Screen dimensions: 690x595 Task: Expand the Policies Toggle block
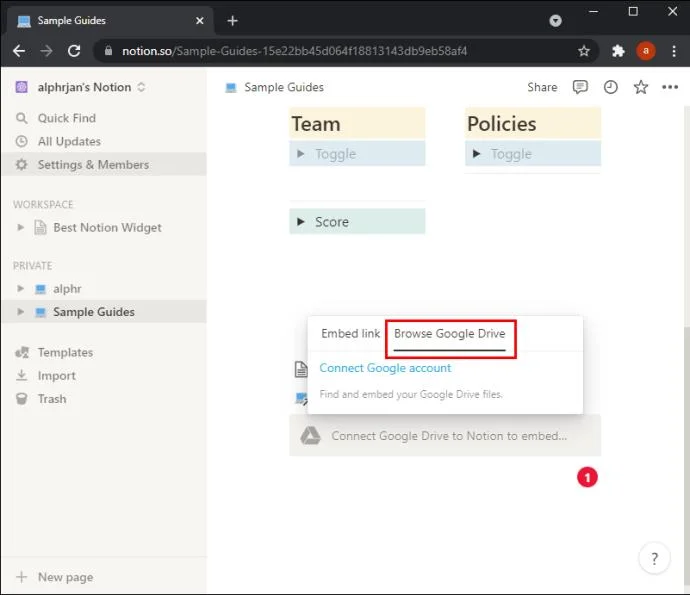pos(476,154)
